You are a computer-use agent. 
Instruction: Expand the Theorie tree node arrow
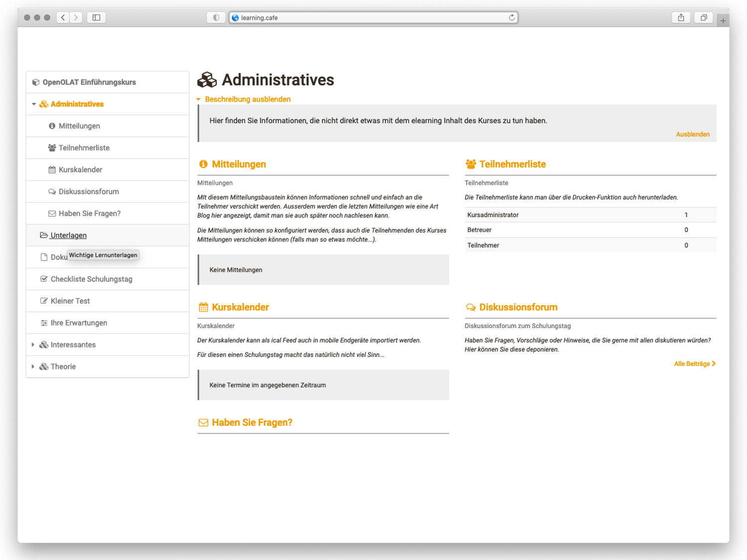(x=33, y=367)
